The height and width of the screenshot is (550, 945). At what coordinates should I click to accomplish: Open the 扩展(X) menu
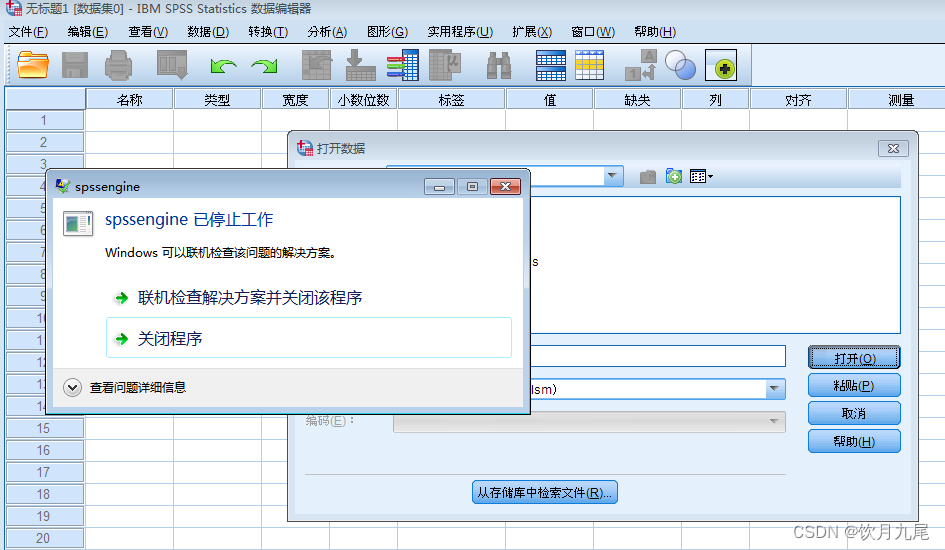pos(532,31)
